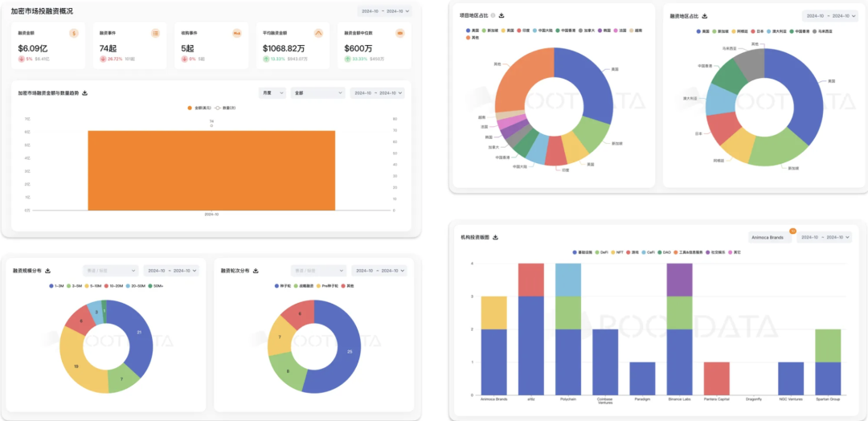Viewport: 868px width, 421px height.
Task: Click the Spartan Group axis label
Action: click(828, 399)
